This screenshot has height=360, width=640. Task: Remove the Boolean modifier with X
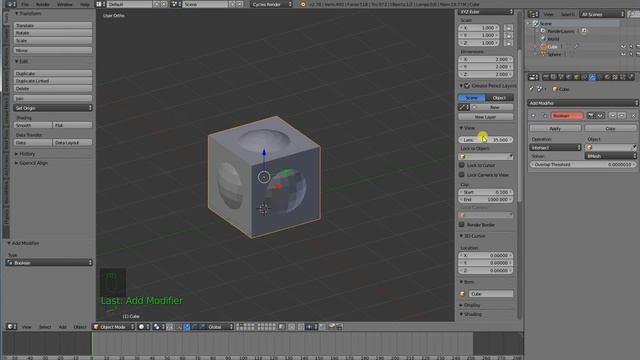point(633,116)
